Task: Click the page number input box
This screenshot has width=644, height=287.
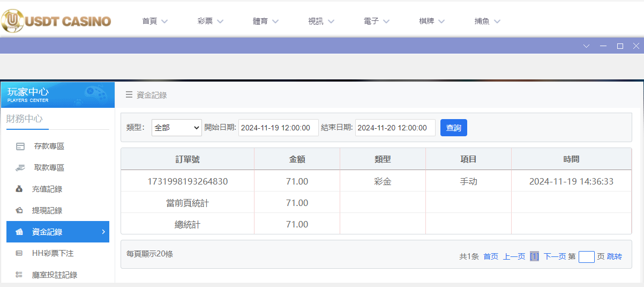Action: click(586, 256)
